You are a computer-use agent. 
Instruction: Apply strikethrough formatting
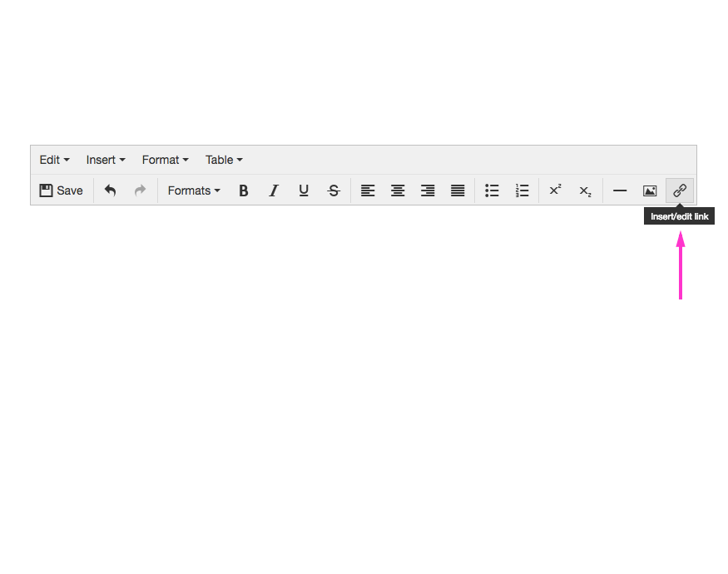click(334, 191)
